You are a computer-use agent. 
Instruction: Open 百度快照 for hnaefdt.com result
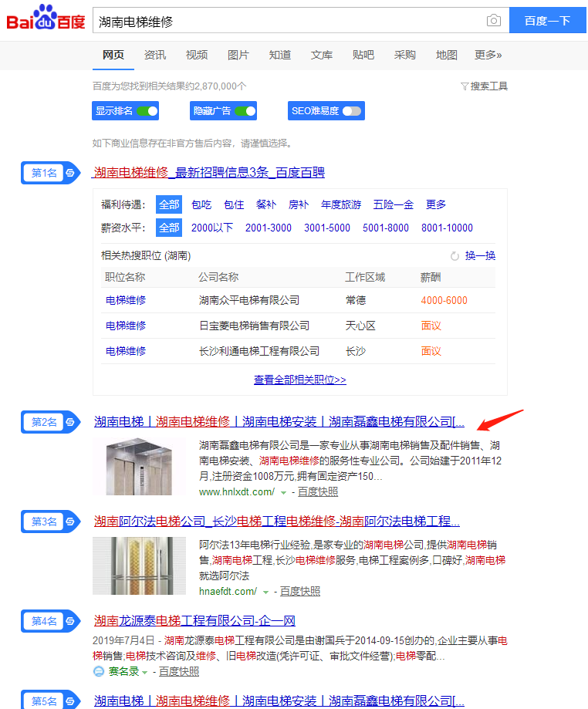pos(300,592)
